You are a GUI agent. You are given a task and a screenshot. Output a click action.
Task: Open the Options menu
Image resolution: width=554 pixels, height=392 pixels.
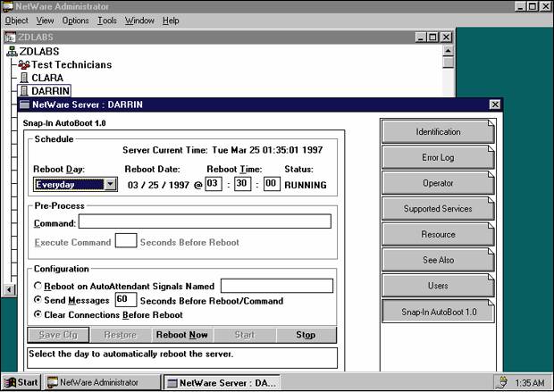point(75,21)
